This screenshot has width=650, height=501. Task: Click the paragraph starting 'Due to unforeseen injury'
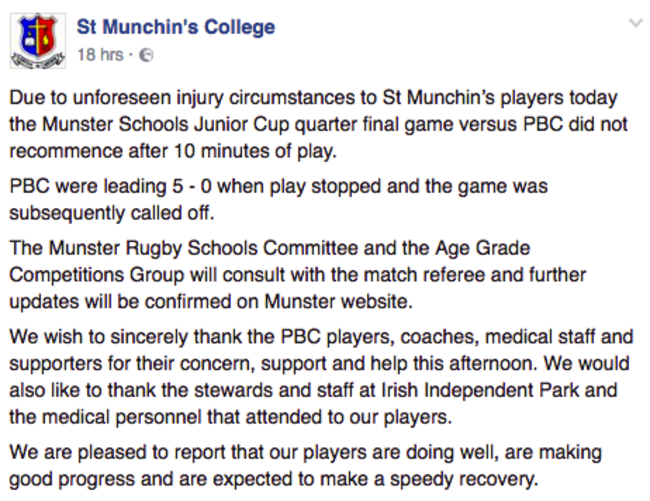(318, 124)
